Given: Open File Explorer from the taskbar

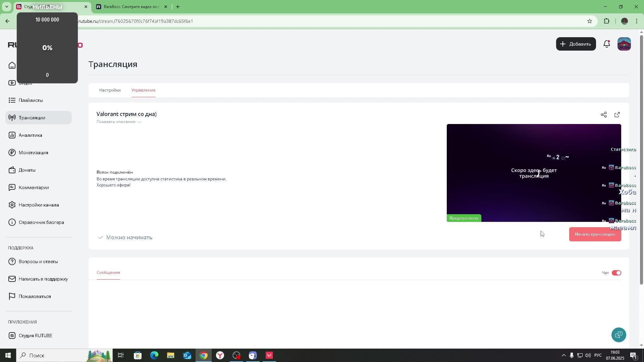Looking at the screenshot, I should [170, 355].
